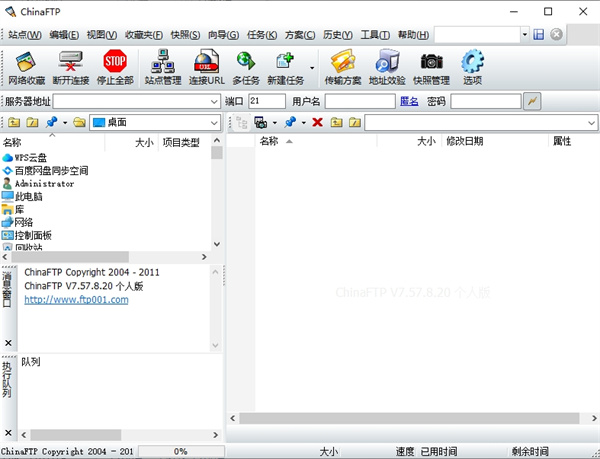600x459 pixels.
Task: Click the 地址效验 toolbar icon
Action: (x=387, y=67)
